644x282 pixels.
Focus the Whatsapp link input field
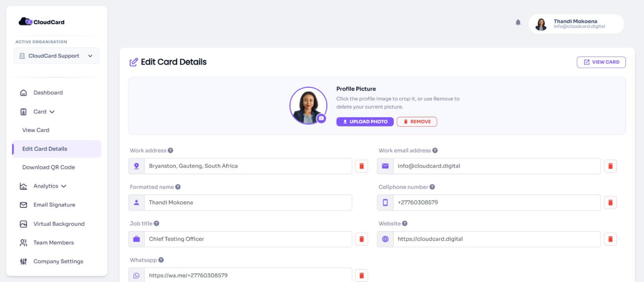coord(248,275)
